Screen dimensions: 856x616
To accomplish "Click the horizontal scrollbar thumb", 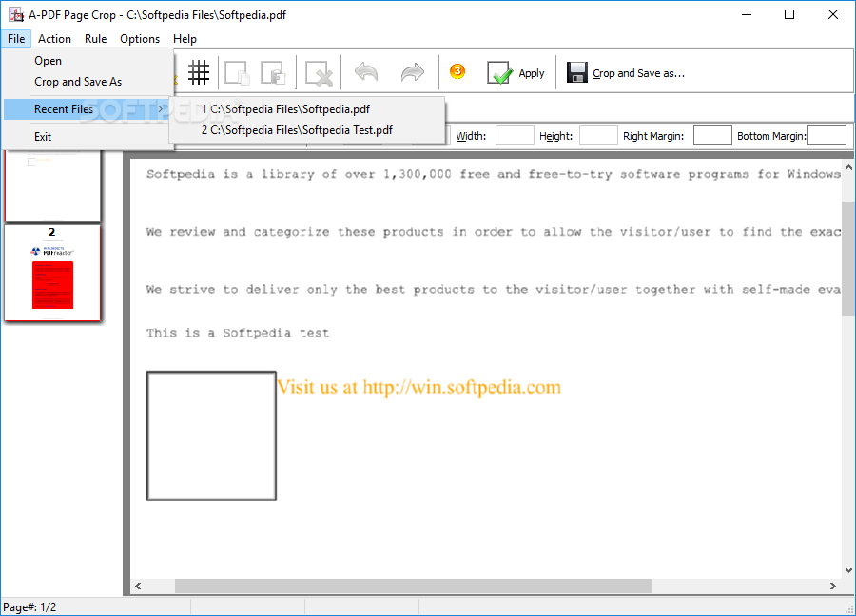I will click(414, 586).
